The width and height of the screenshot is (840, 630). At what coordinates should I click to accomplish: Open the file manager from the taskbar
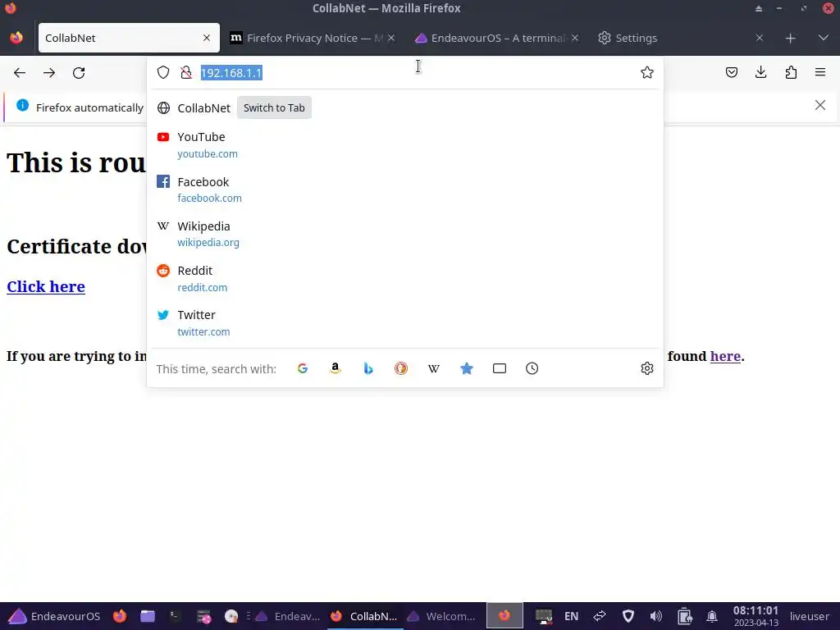click(148, 616)
